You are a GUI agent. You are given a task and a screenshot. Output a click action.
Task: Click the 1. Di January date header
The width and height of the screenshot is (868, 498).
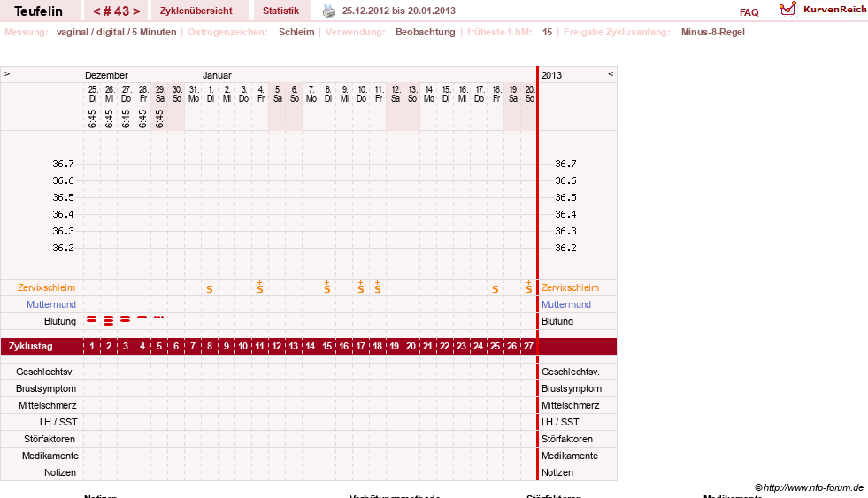[x=211, y=94]
